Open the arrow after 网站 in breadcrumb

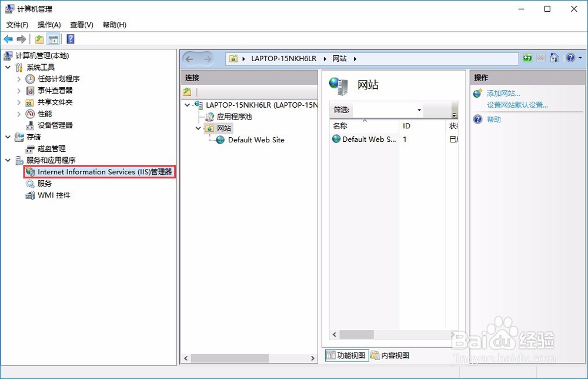coord(355,59)
